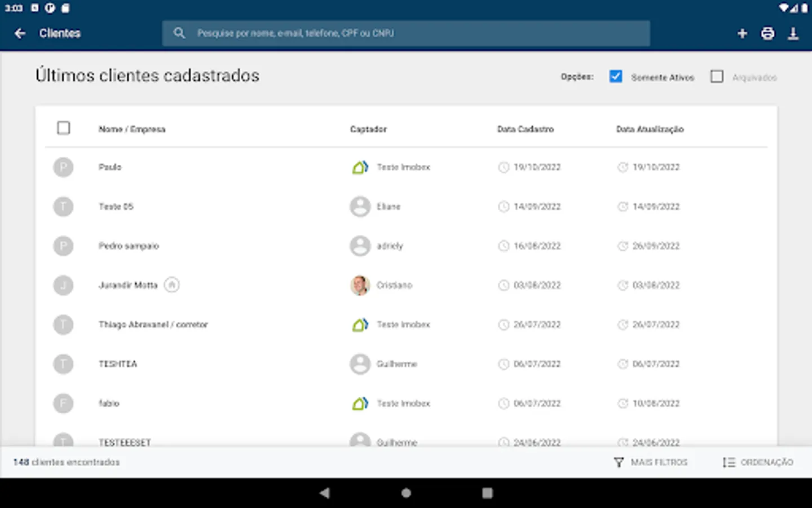Open the MAIS FILTROS filter options
The width and height of the screenshot is (812, 508).
(650, 462)
